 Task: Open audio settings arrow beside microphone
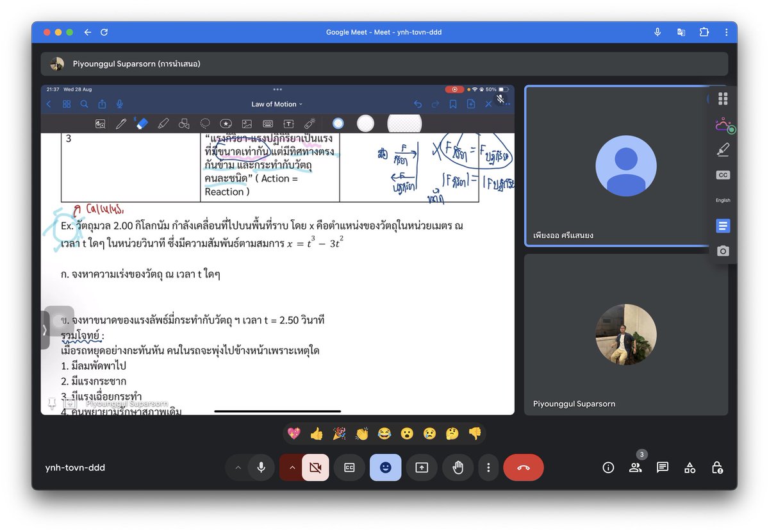point(238,468)
